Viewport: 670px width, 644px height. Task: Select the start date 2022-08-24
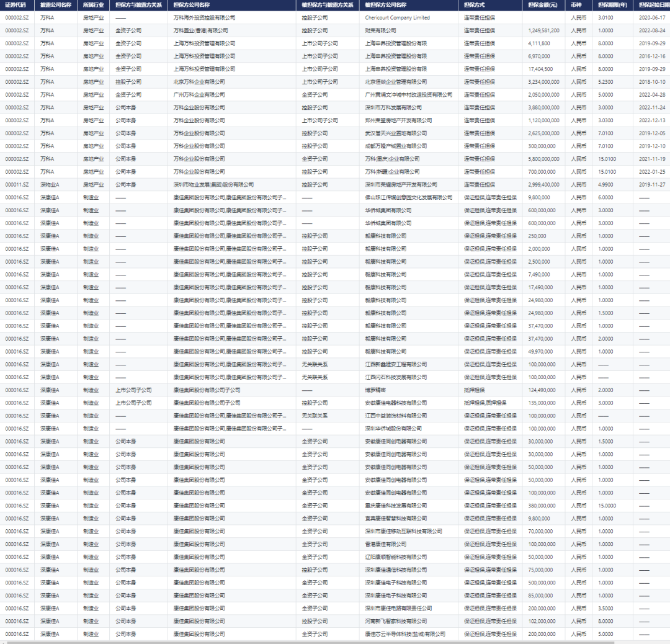click(652, 31)
